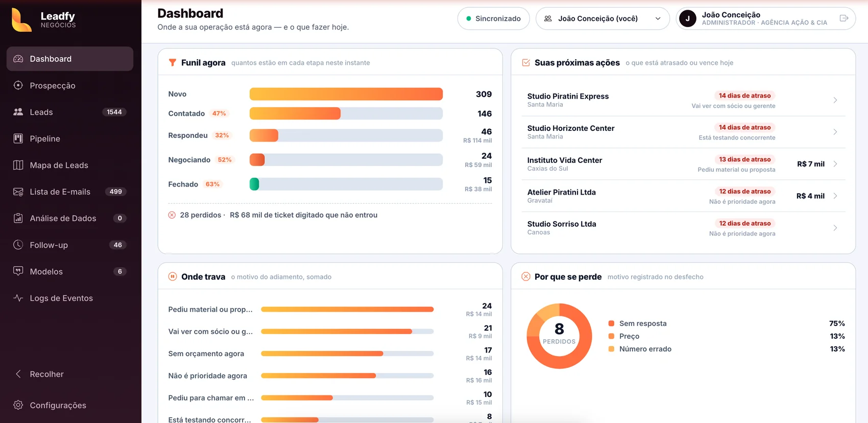Click the Número errado legend swatch
Image resolution: width=868 pixels, height=423 pixels.
[x=611, y=349]
